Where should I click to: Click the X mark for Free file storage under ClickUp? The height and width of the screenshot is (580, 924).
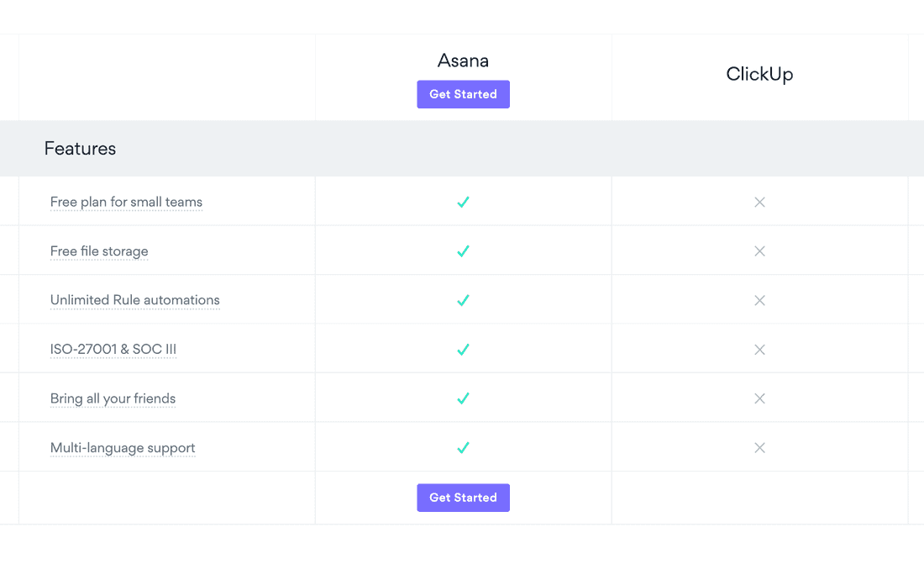coord(759,250)
